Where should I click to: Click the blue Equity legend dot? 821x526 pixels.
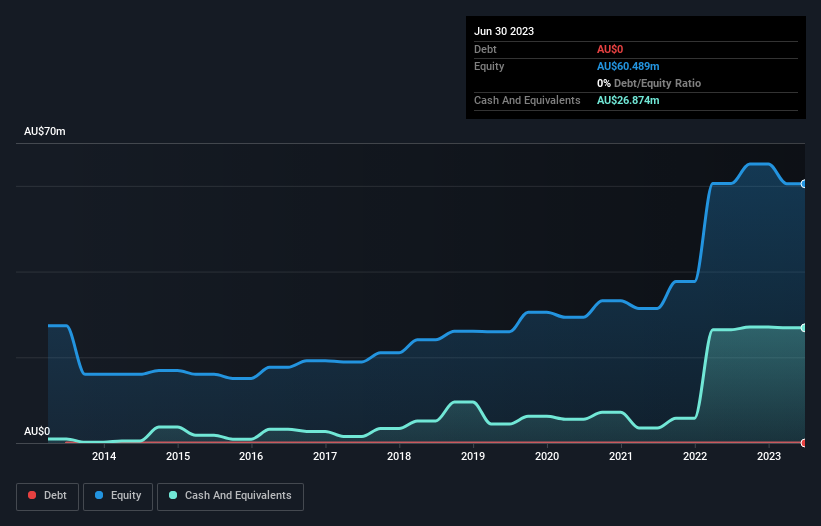[99, 495]
